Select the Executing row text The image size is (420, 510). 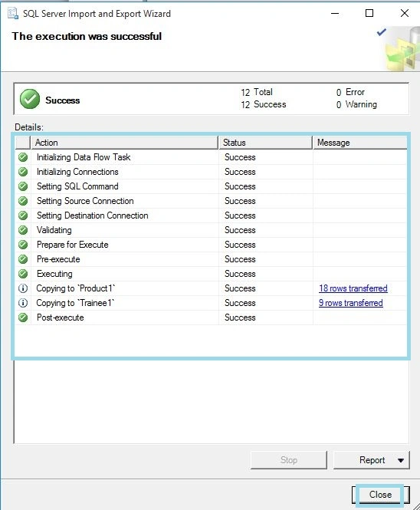point(54,274)
